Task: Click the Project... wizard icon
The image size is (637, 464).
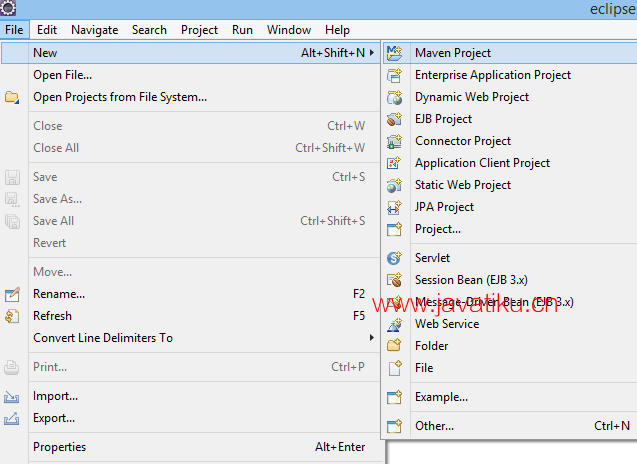Action: click(394, 229)
